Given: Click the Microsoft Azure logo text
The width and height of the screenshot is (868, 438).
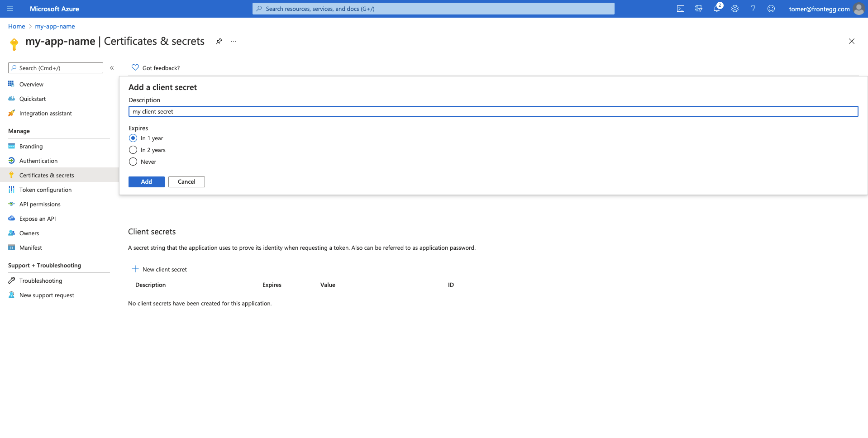Looking at the screenshot, I should tap(54, 9).
